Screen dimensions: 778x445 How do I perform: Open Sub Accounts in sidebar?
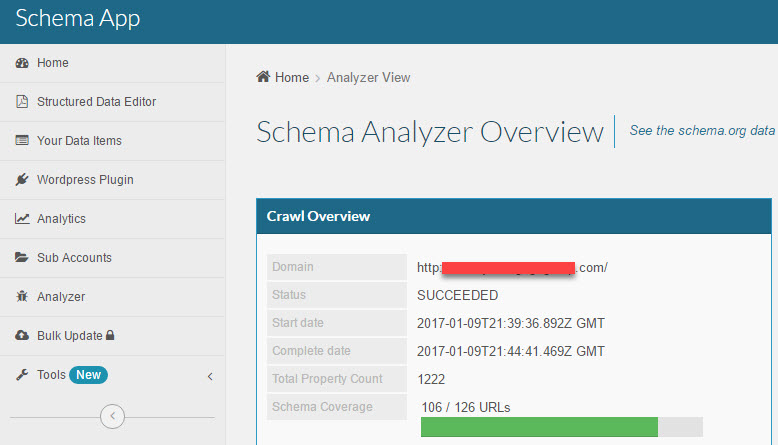pyautogui.click(x=113, y=258)
